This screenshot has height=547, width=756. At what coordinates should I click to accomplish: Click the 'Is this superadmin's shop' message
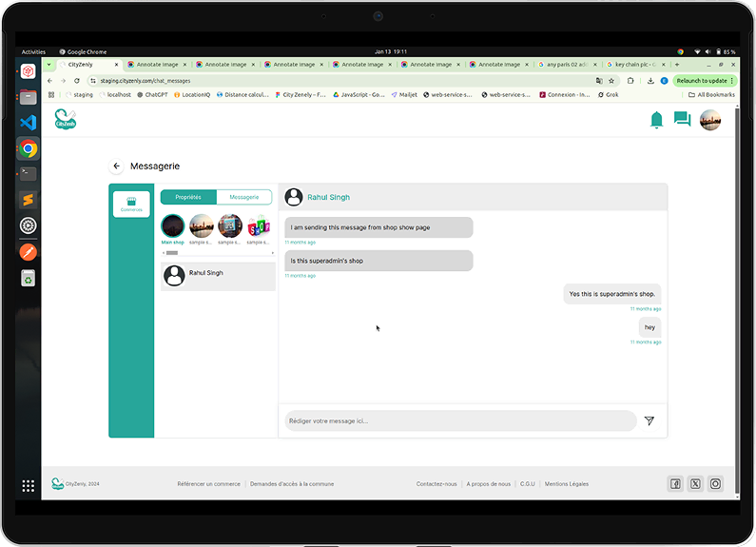(378, 261)
